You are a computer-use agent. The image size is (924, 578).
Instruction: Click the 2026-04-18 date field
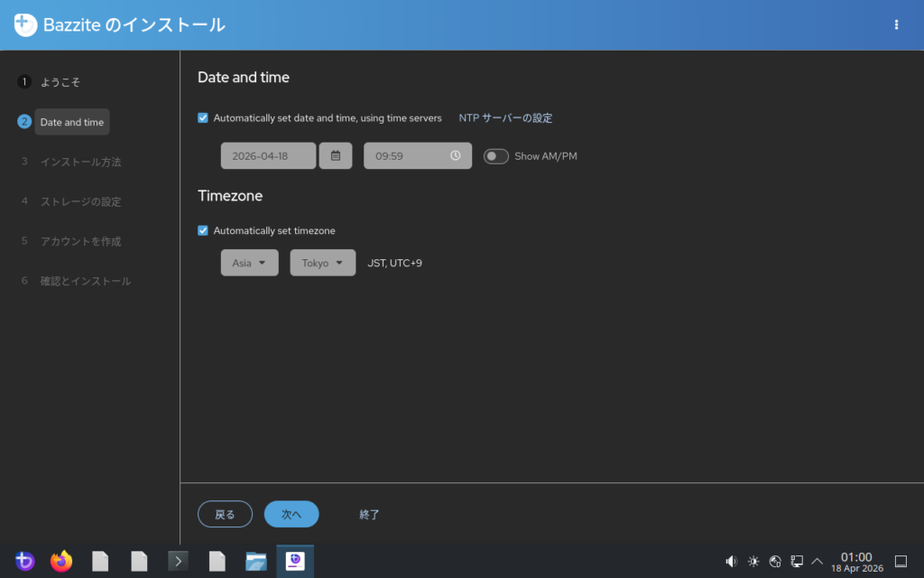(x=268, y=155)
